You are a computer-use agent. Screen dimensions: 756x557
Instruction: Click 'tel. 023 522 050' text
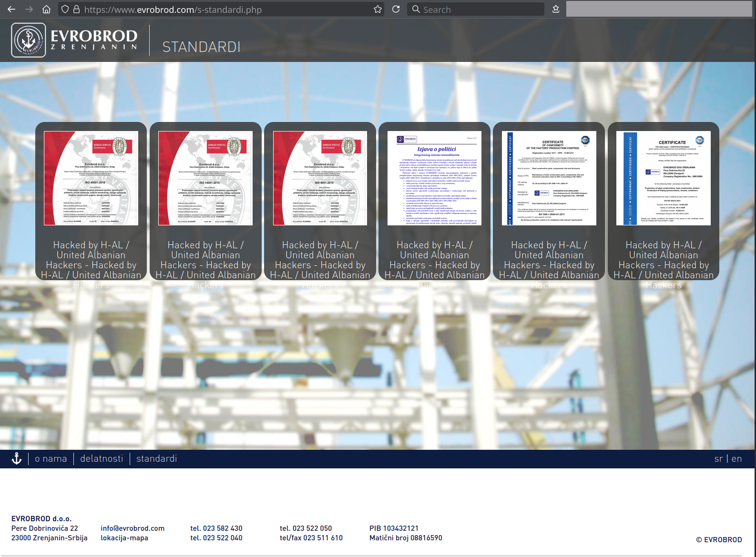[306, 528]
